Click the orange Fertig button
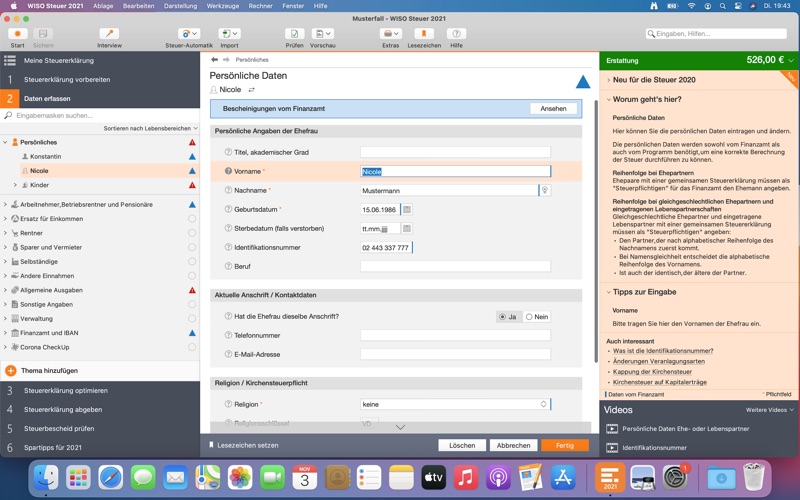Image resolution: width=800 pixels, height=500 pixels. (x=565, y=445)
